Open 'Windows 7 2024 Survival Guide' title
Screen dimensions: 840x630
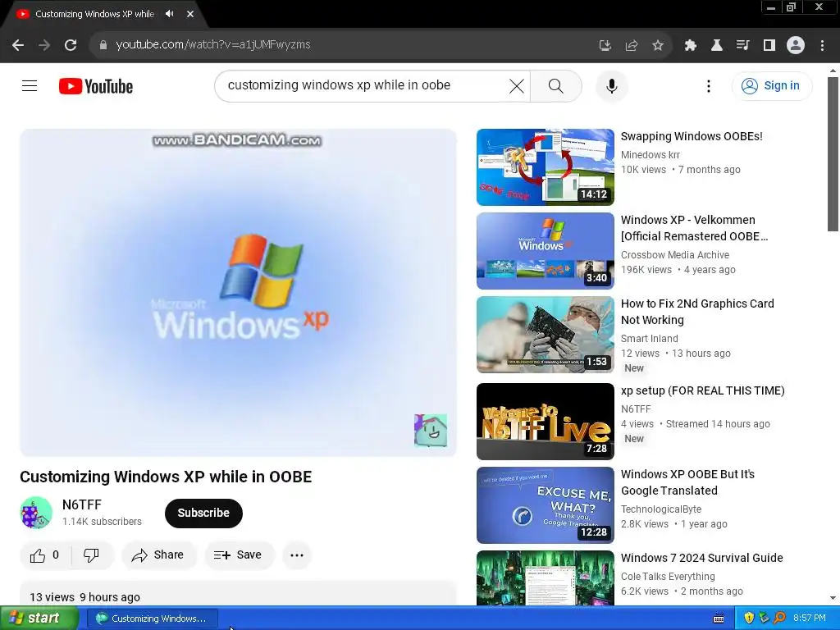[x=702, y=558]
